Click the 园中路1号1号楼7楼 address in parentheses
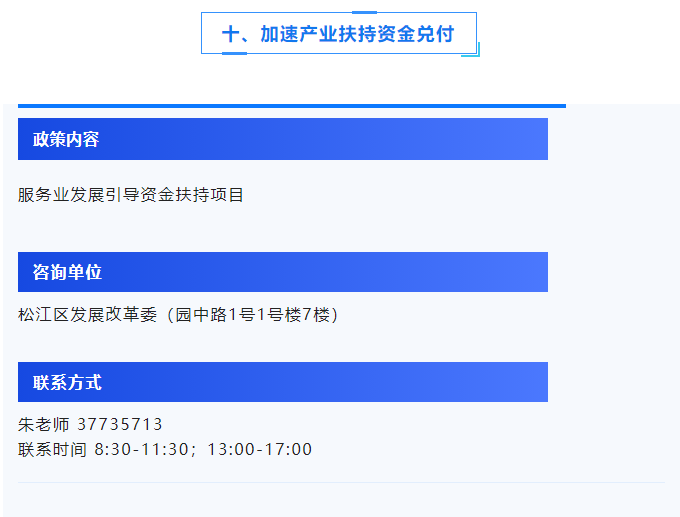Image resolution: width=680 pixels, height=517 pixels. [x=252, y=315]
